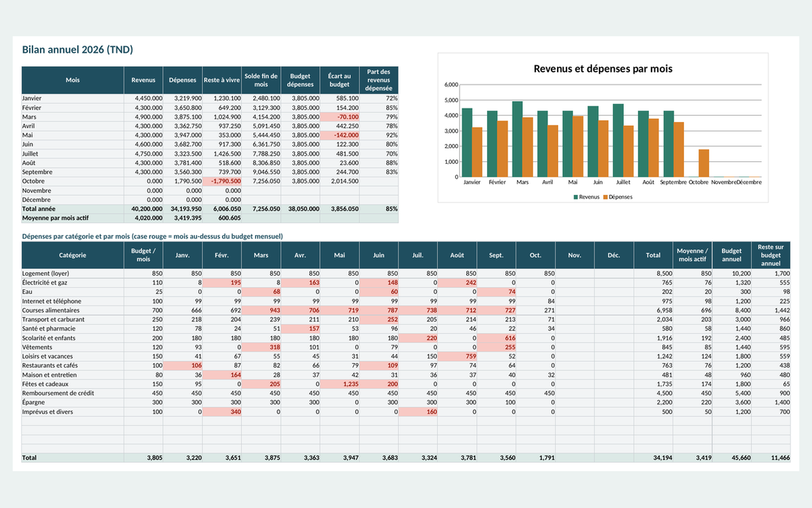
Task: Click the "Total" row label in category table
Action: [72, 458]
